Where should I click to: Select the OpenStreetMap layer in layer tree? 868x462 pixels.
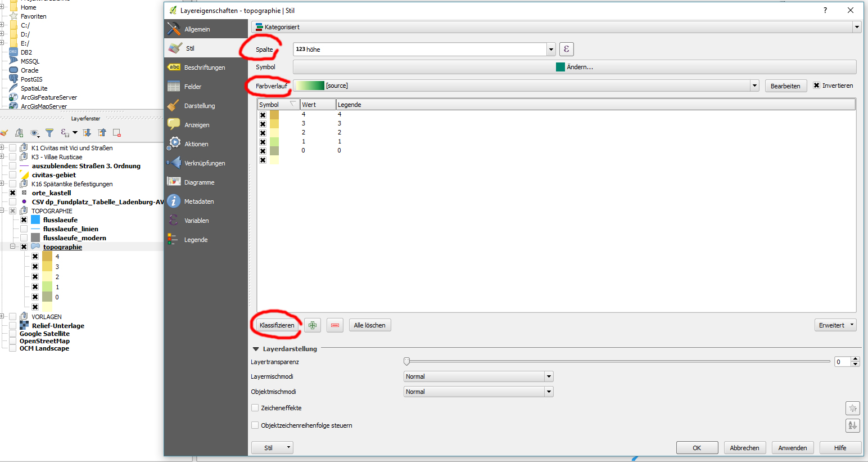(44, 341)
